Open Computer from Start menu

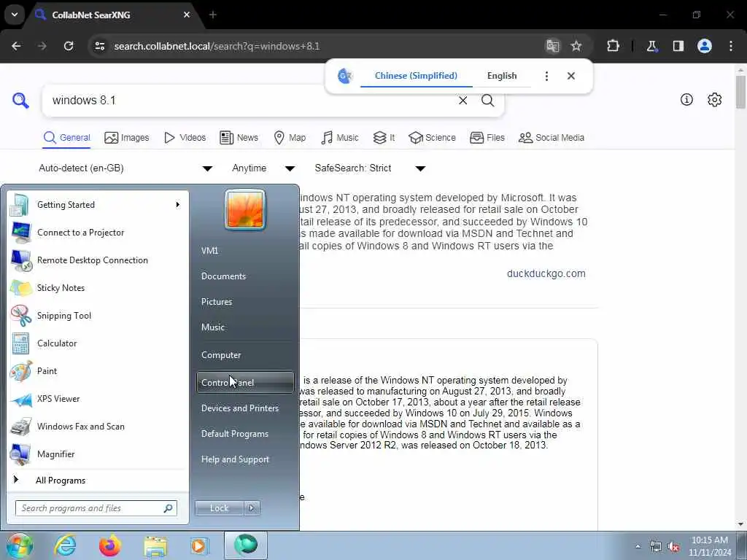coord(245,355)
